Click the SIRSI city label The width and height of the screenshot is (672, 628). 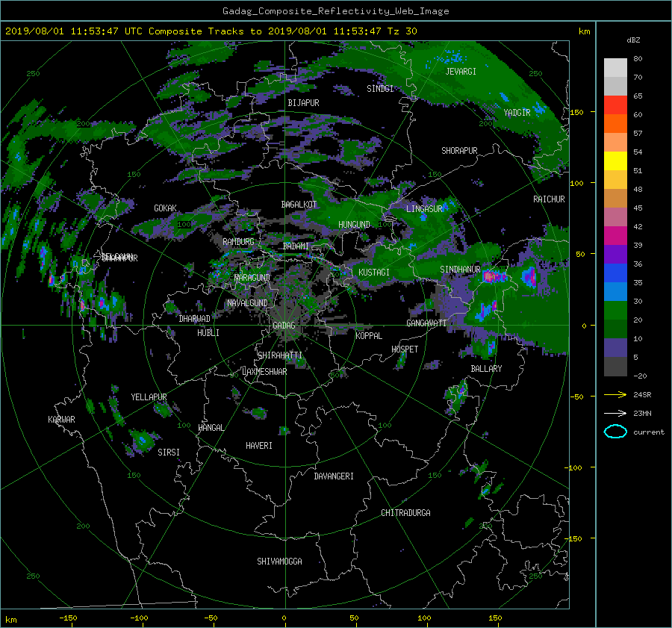[x=169, y=453]
